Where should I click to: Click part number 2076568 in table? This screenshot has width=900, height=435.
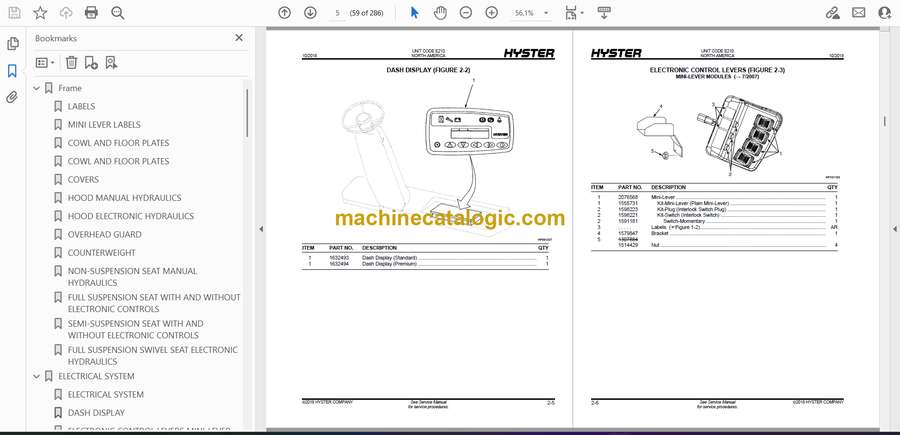[x=626, y=197]
